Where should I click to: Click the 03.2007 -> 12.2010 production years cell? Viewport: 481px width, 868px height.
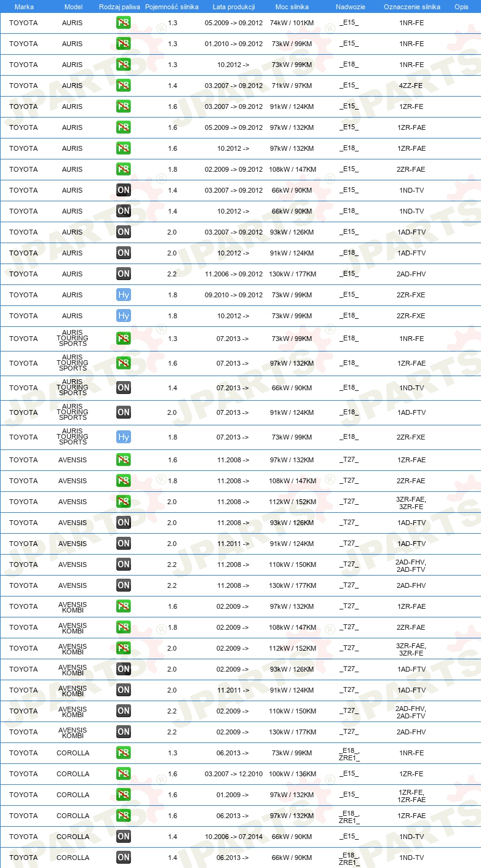[x=234, y=774]
